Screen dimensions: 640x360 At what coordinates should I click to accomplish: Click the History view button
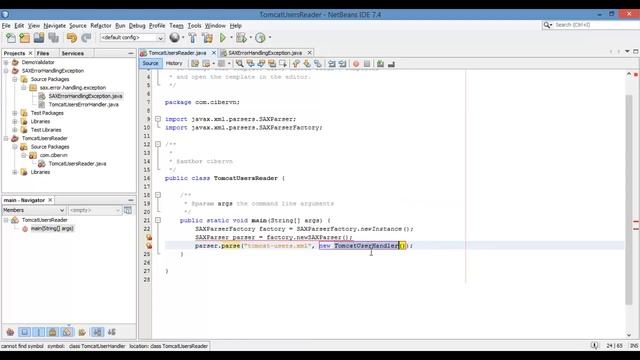click(174, 63)
